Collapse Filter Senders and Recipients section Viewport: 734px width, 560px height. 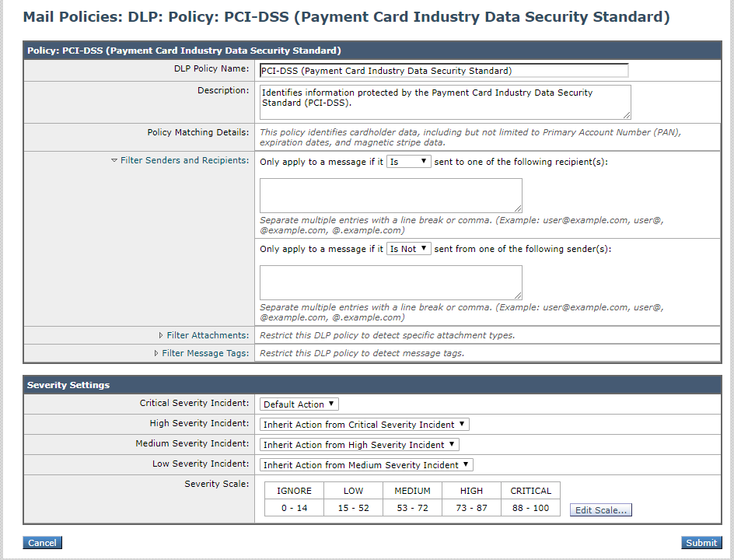(x=180, y=160)
